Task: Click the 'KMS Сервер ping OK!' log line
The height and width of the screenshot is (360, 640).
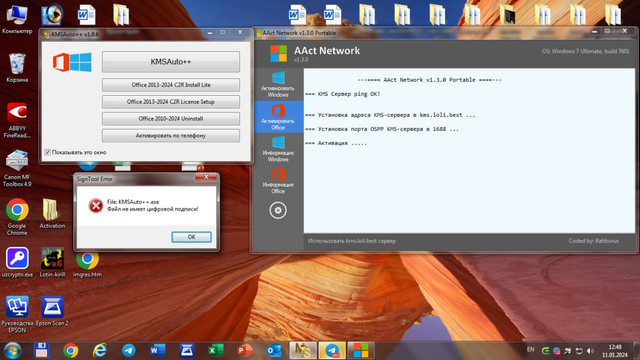Action: point(342,94)
